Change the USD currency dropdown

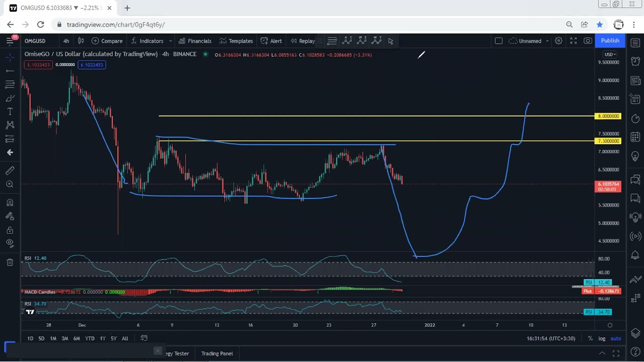click(610, 54)
